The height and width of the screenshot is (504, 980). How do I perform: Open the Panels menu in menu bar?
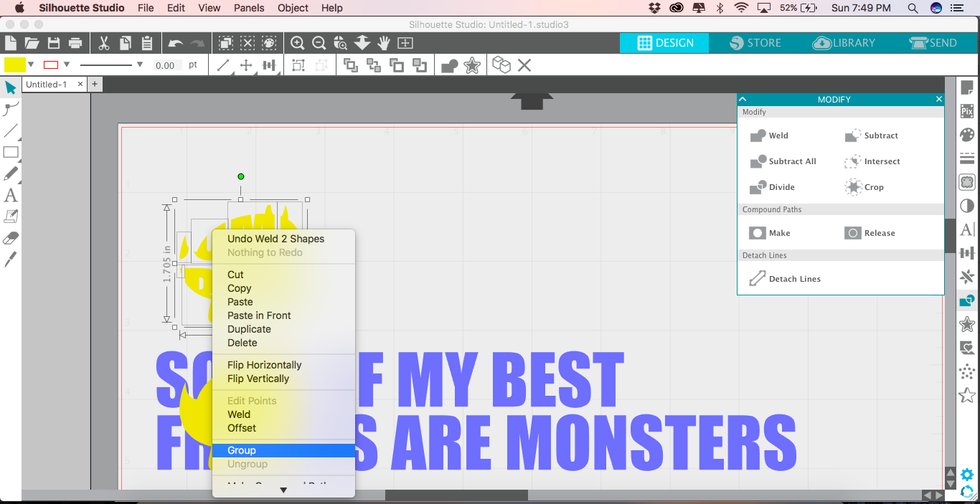tap(249, 8)
